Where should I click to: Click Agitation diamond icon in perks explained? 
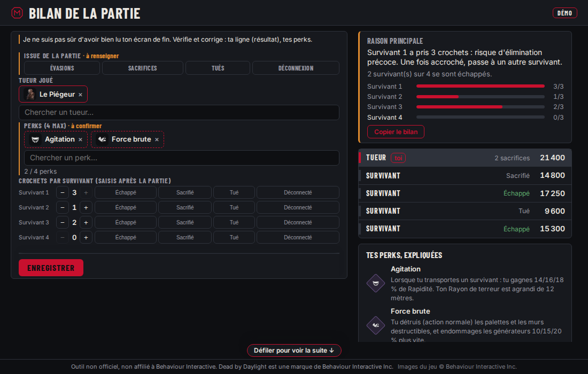tap(376, 283)
